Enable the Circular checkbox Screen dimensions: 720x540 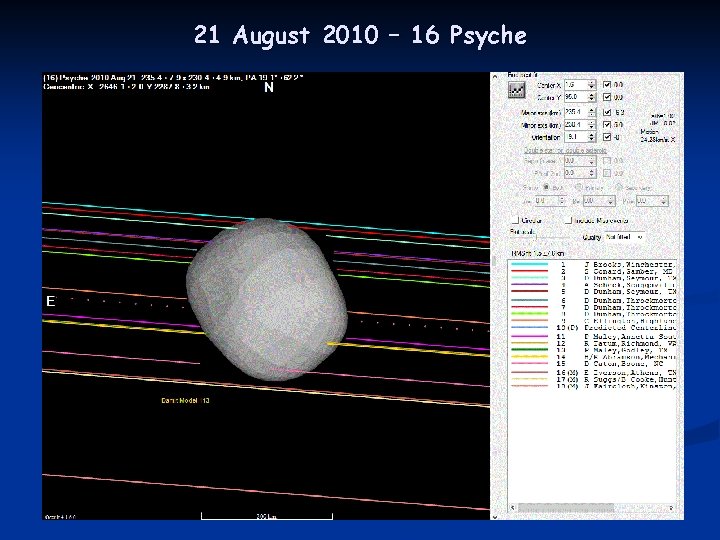coord(514,220)
